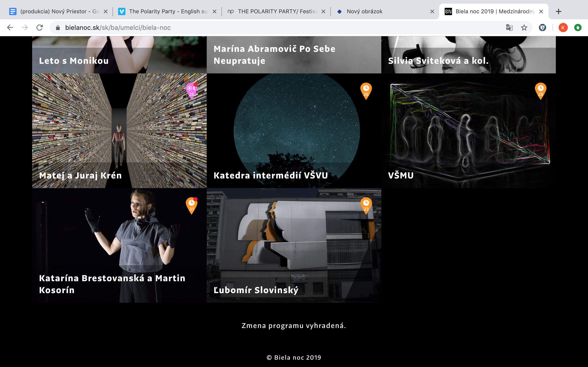Open a new browser tab
The image size is (588, 367).
[558, 11]
